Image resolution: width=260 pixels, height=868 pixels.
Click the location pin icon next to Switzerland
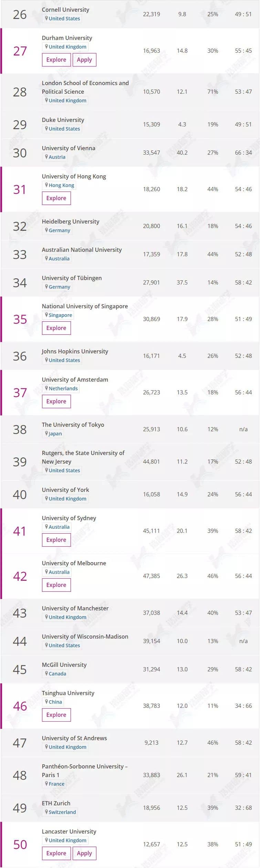[x=46, y=812]
